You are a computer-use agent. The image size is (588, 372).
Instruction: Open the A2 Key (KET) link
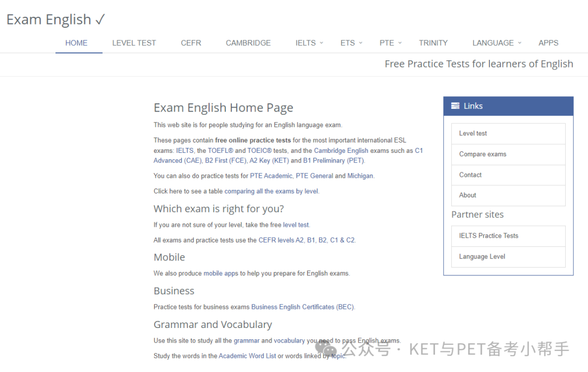(x=269, y=161)
